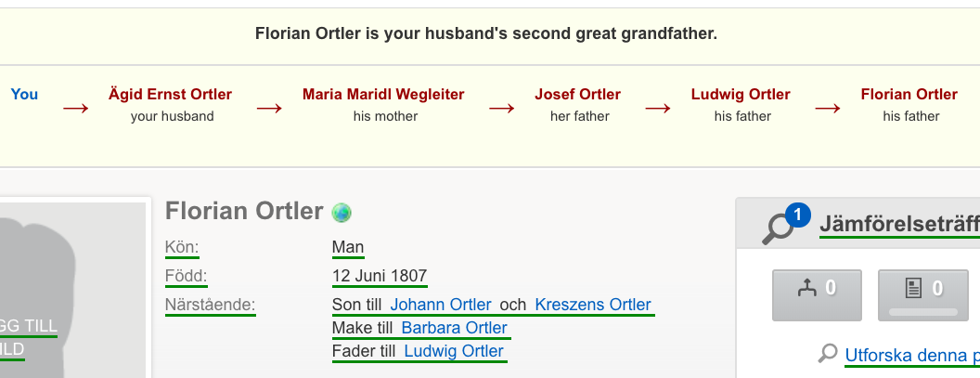Open Ludwig Ortler in the relationship path
Viewport: 980px width, 378px height.
click(x=741, y=95)
